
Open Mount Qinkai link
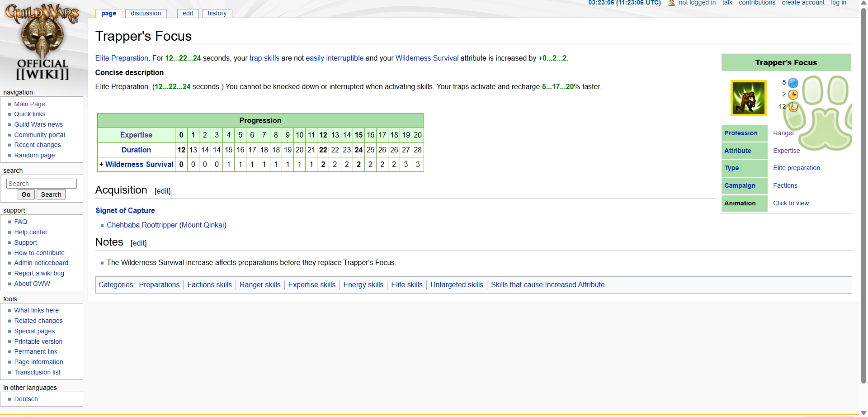tap(203, 225)
